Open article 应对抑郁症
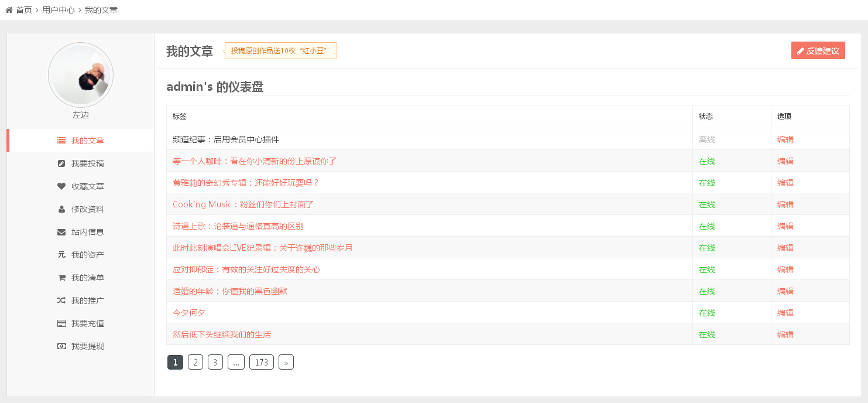868x403 pixels. [246, 269]
